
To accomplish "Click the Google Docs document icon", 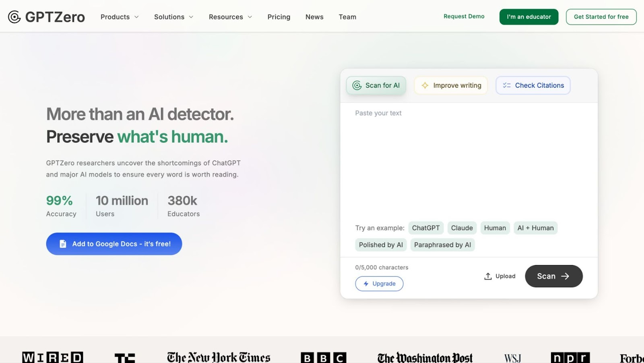I will coord(63,244).
